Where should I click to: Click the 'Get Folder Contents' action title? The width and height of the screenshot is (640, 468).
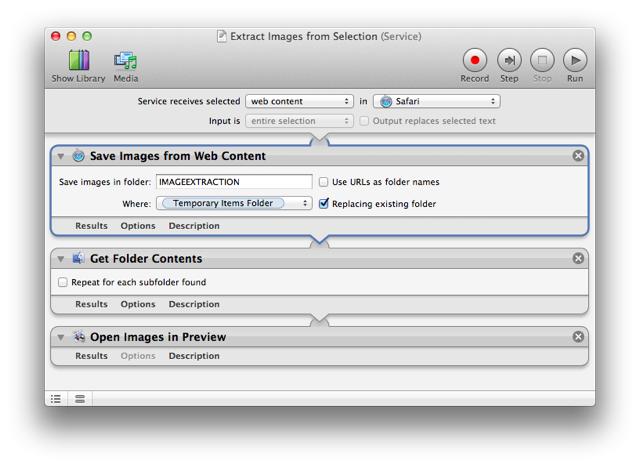146,259
